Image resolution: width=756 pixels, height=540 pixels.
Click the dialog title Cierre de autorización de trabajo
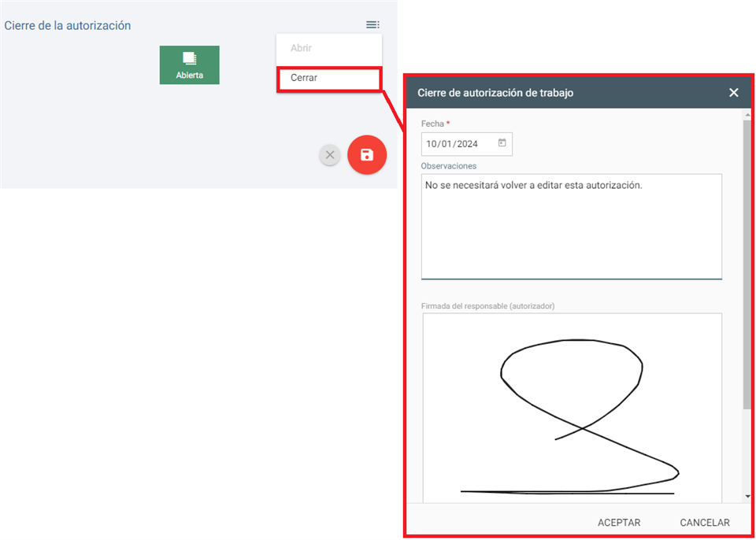[495, 93]
